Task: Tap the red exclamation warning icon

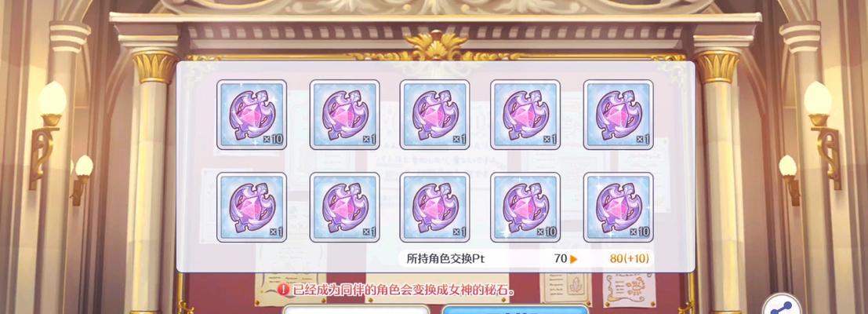Action: (x=283, y=290)
